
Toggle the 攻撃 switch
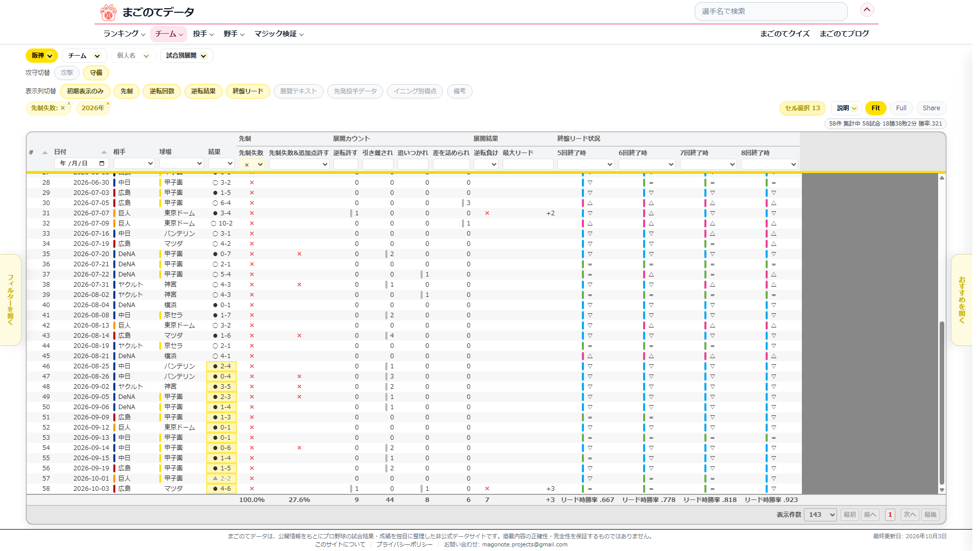click(x=67, y=73)
